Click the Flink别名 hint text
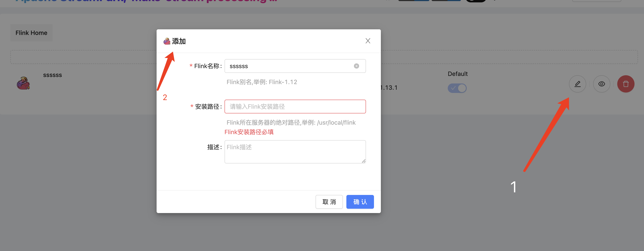 pyautogui.click(x=262, y=82)
